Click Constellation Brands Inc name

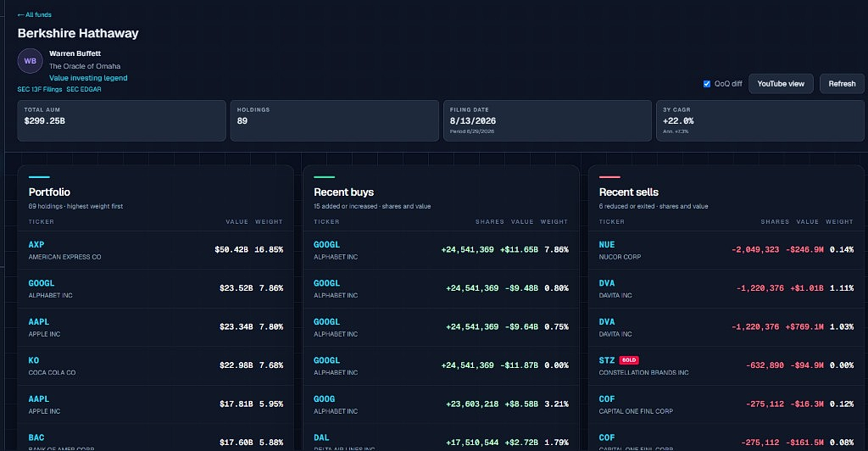(644, 373)
